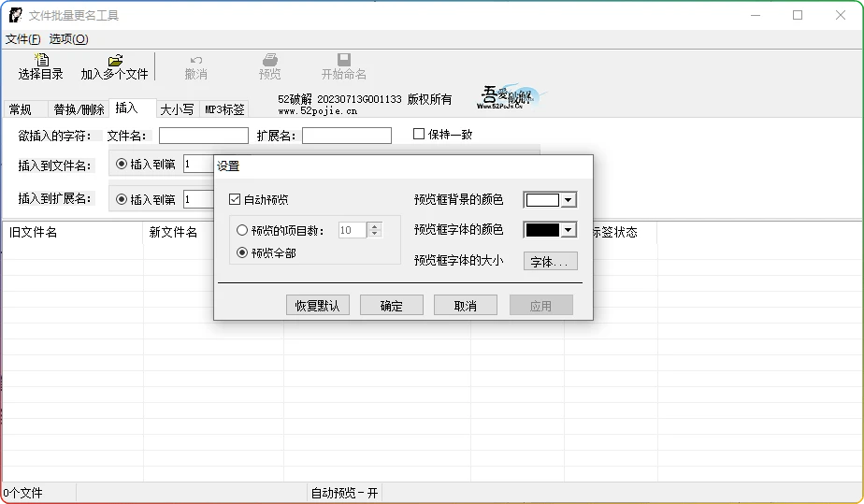Click the preview item count field showing 10
Image resolution: width=864 pixels, height=504 pixels.
point(353,230)
